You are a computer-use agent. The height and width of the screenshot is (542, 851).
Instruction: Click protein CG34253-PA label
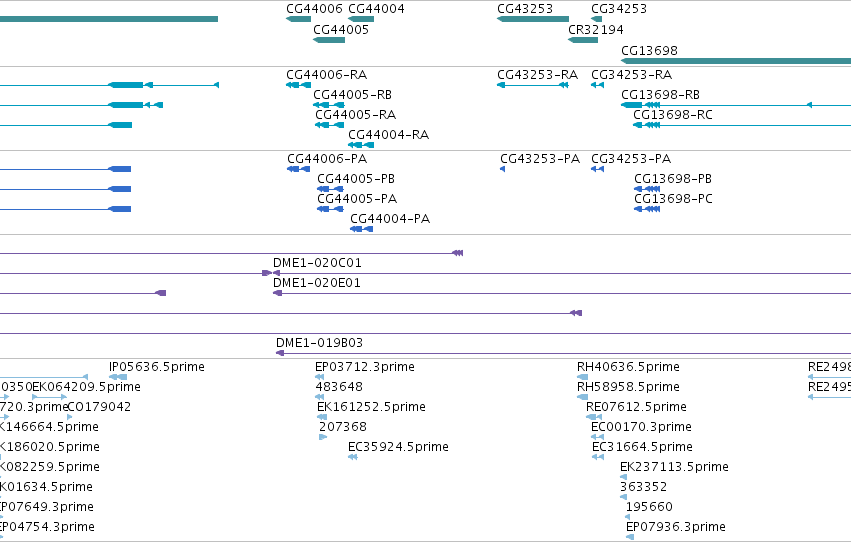click(631, 159)
